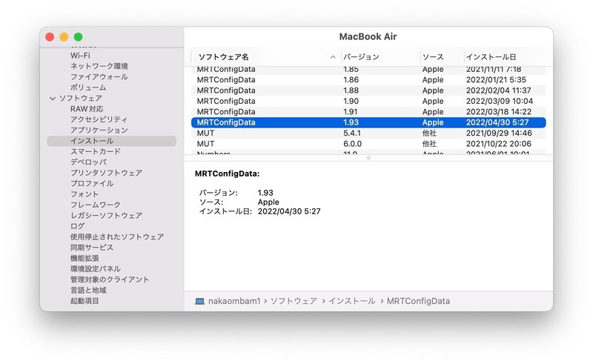Open フォント sidebar item

pos(85,194)
